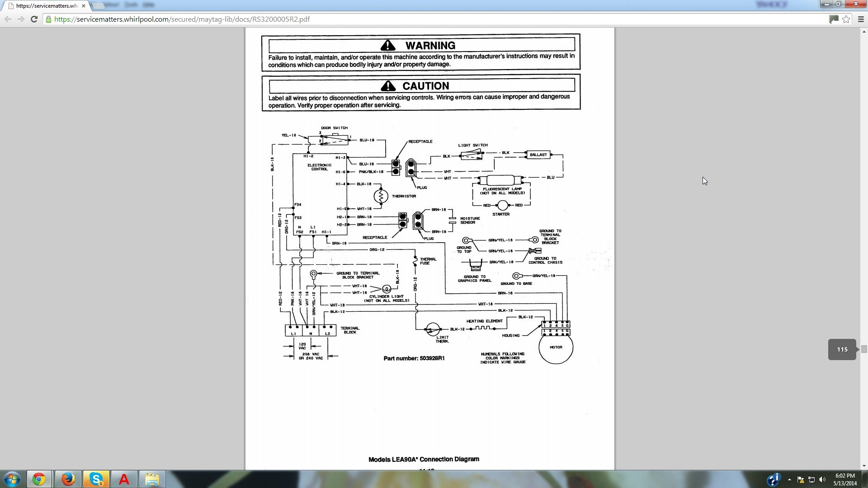Click the green secure lock icon

(x=48, y=19)
